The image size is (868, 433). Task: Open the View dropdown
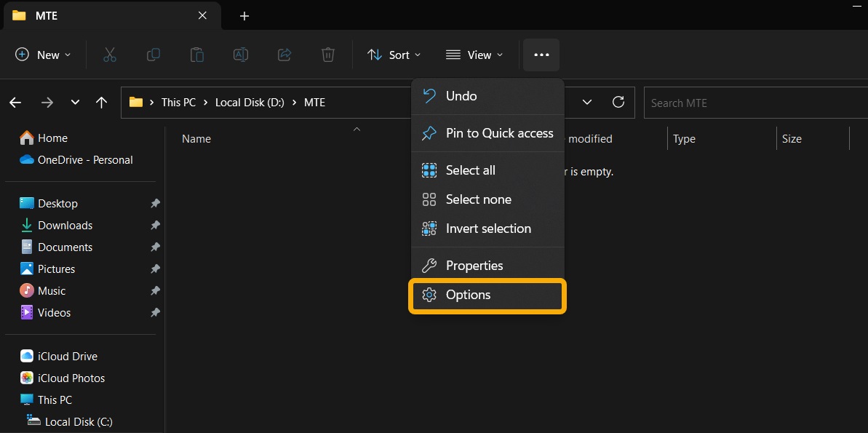click(x=474, y=55)
